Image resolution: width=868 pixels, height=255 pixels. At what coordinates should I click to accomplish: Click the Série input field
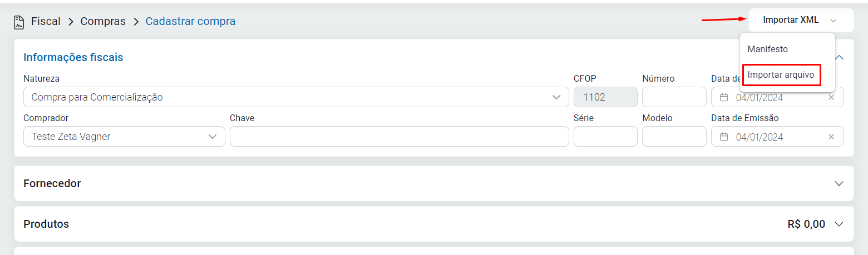pyautogui.click(x=605, y=137)
